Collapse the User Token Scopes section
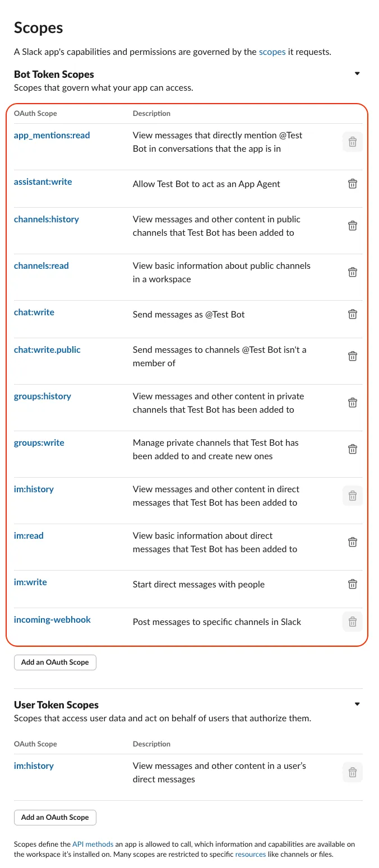Image resolution: width=379 pixels, height=868 pixels. [357, 704]
